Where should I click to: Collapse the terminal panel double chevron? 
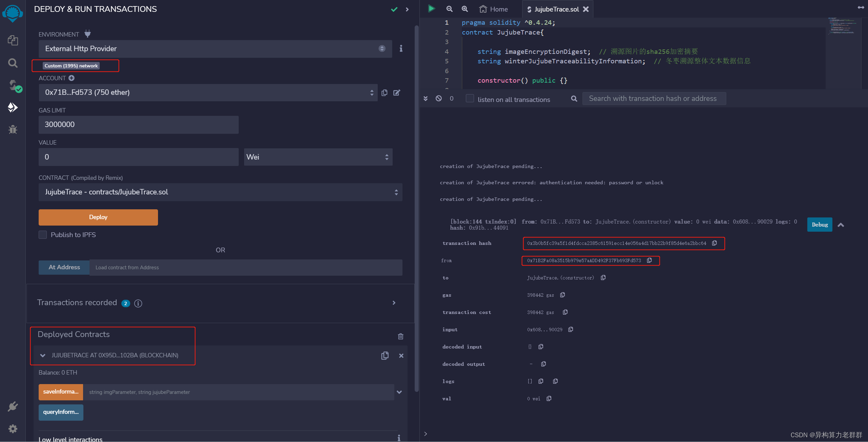click(x=426, y=98)
